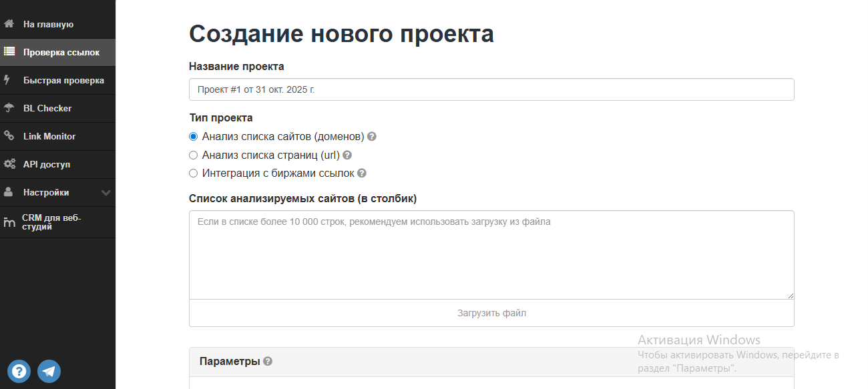Choose the Анализ списка страниц (url) option

coord(193,154)
